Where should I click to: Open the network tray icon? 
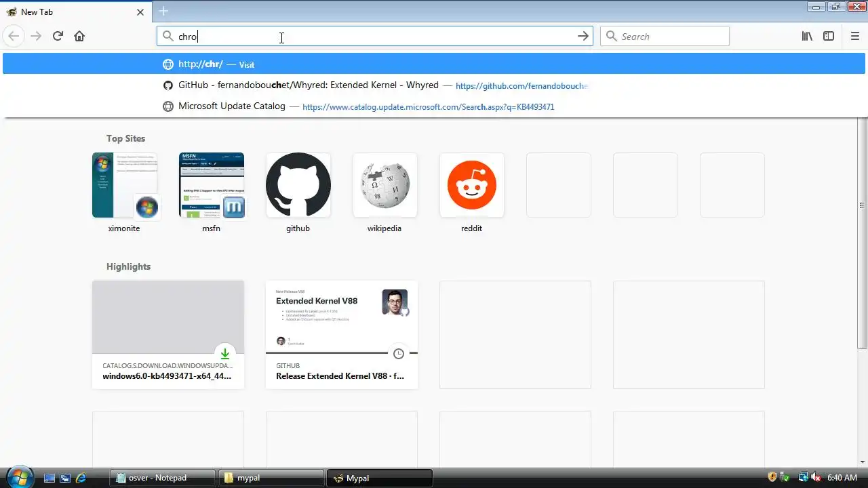tap(803, 477)
